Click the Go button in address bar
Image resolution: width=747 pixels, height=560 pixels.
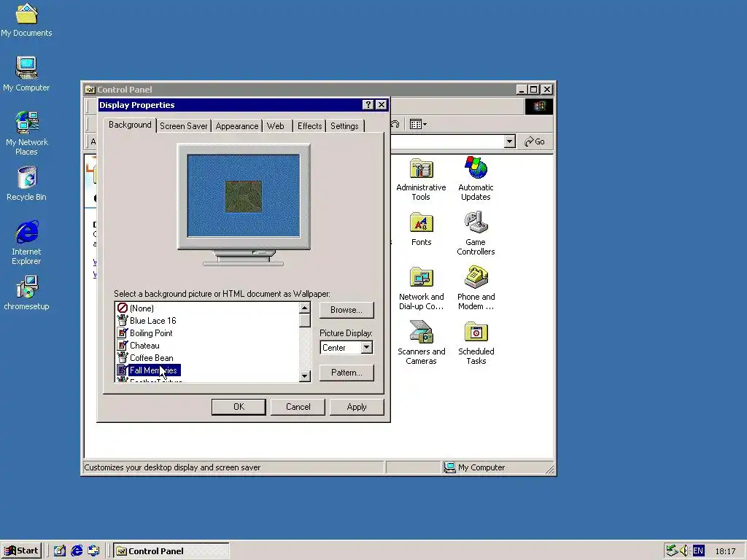coord(535,141)
